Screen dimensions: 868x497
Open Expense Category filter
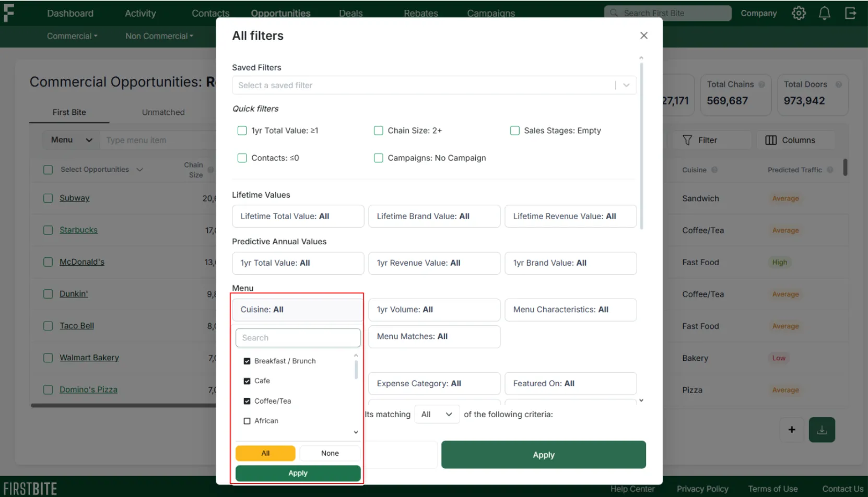point(434,384)
